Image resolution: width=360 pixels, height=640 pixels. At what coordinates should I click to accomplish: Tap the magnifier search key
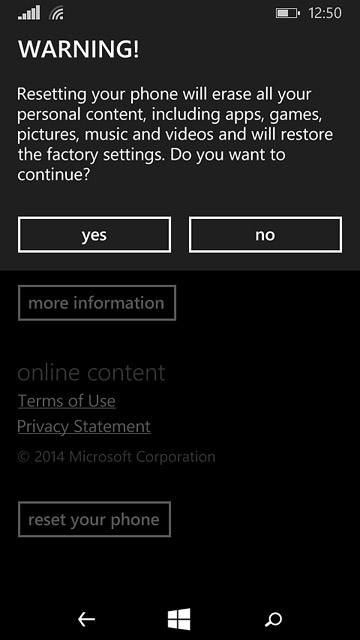coord(273,619)
